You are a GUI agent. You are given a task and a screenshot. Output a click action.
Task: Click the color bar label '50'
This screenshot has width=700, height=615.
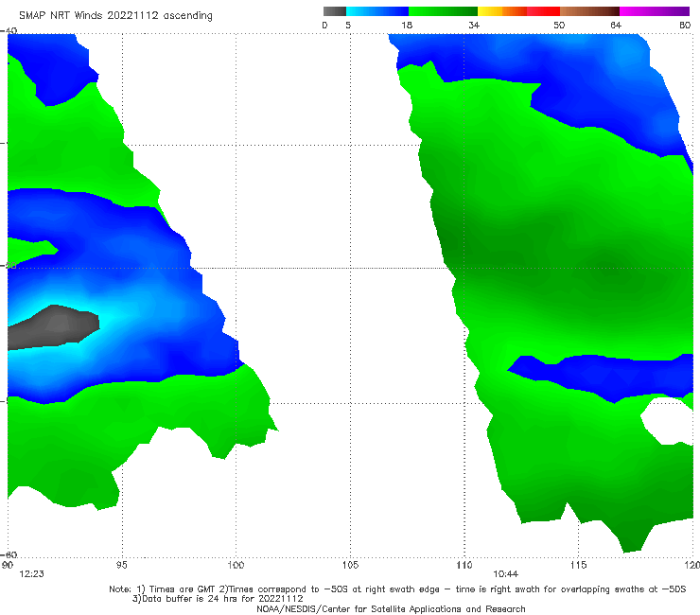click(559, 25)
